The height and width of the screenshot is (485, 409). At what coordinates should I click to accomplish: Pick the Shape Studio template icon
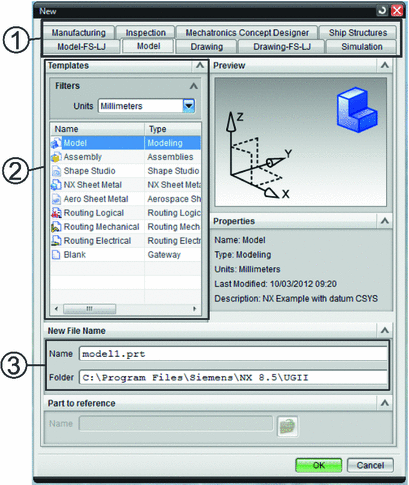56,171
